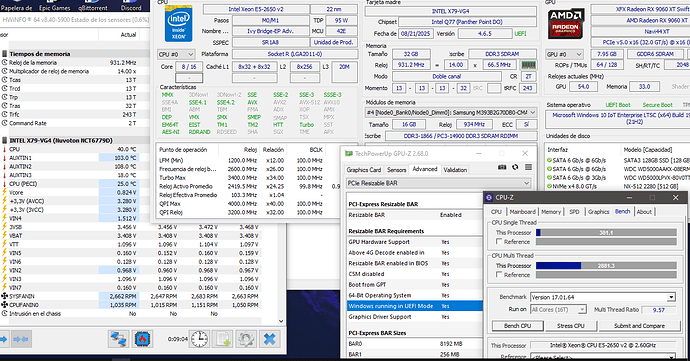Image resolution: width=690 pixels, height=361 pixels.
Task: Click green status icon of NVMe x4 drive
Action: point(549,186)
